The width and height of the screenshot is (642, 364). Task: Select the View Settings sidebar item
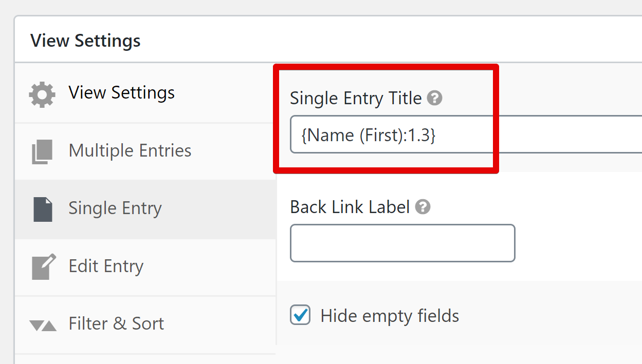pyautogui.click(x=121, y=93)
